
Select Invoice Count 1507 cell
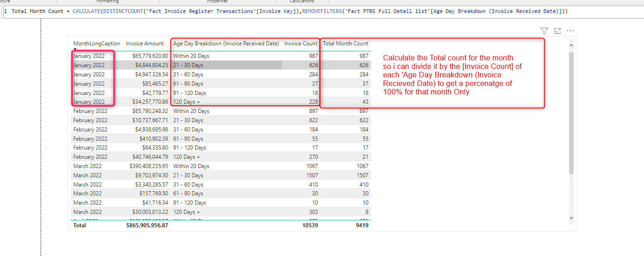(x=312, y=175)
